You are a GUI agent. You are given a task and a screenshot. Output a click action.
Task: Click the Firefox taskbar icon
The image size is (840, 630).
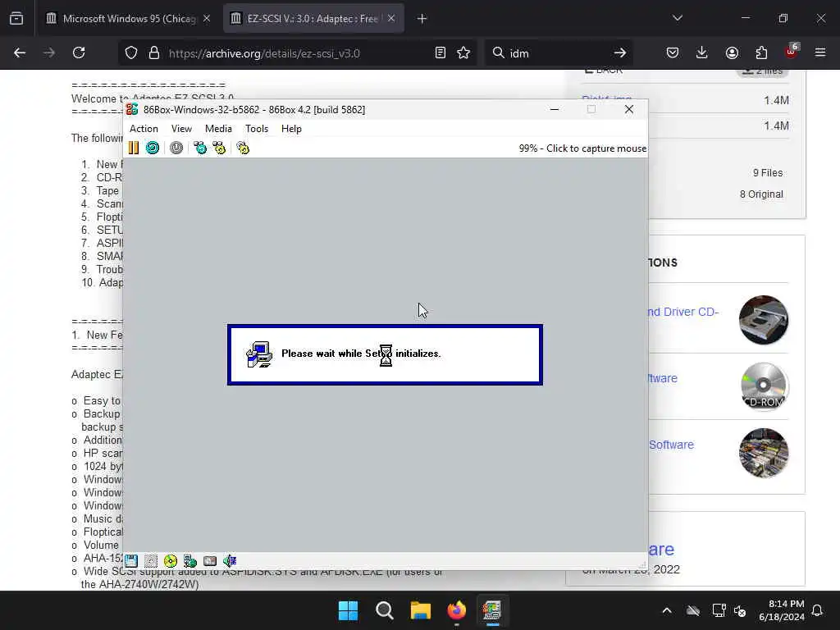pyautogui.click(x=456, y=610)
